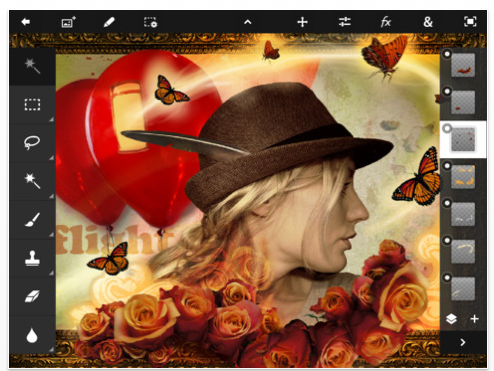Select the second layer thumbnail with small red spot
Screen dimensions: 494x371
click(463, 102)
